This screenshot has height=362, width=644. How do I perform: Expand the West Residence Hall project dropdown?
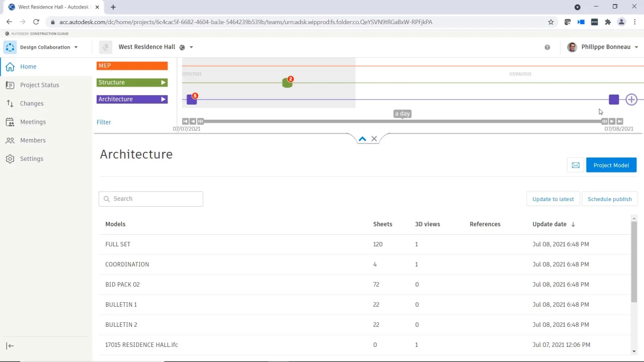(x=191, y=47)
